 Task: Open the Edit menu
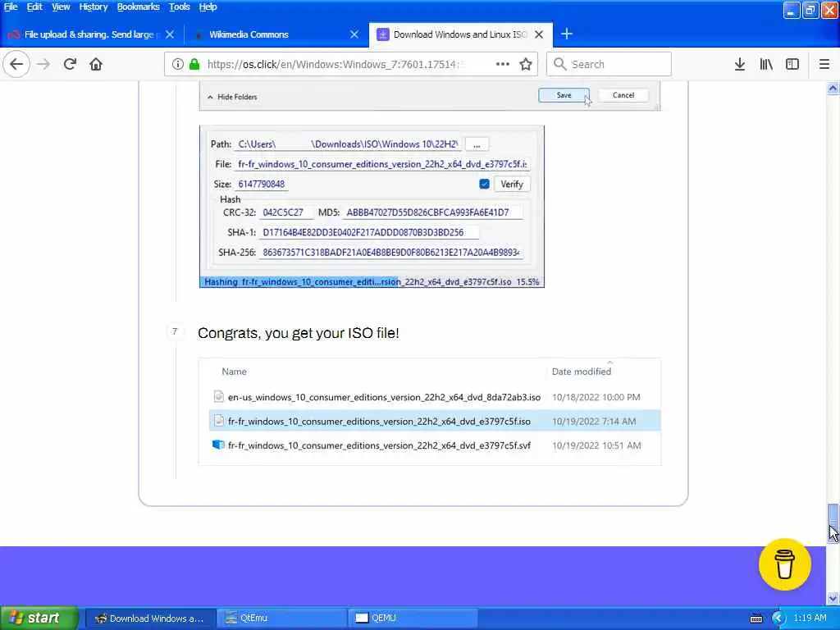pos(34,7)
